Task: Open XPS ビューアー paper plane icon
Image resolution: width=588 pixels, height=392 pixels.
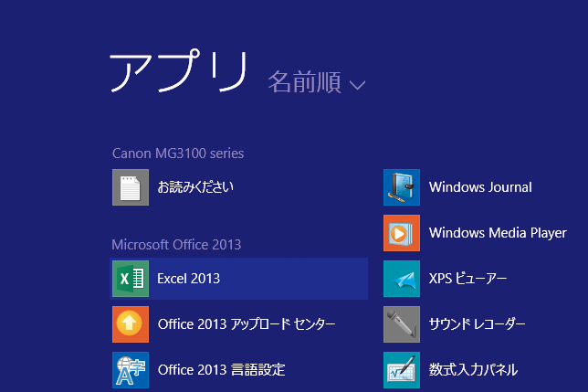Action: click(x=402, y=279)
